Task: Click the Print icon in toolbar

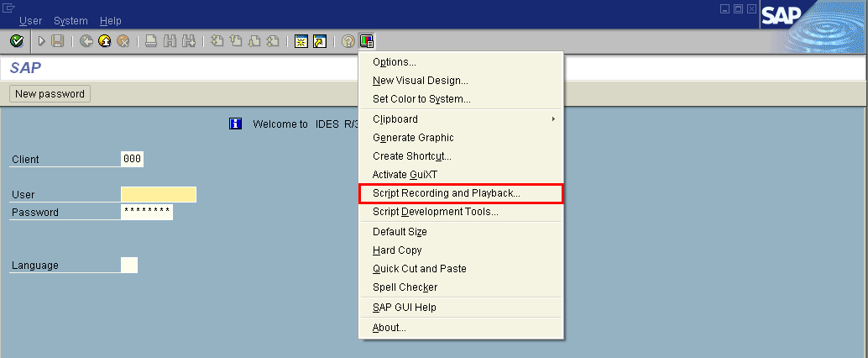Action: (x=151, y=41)
